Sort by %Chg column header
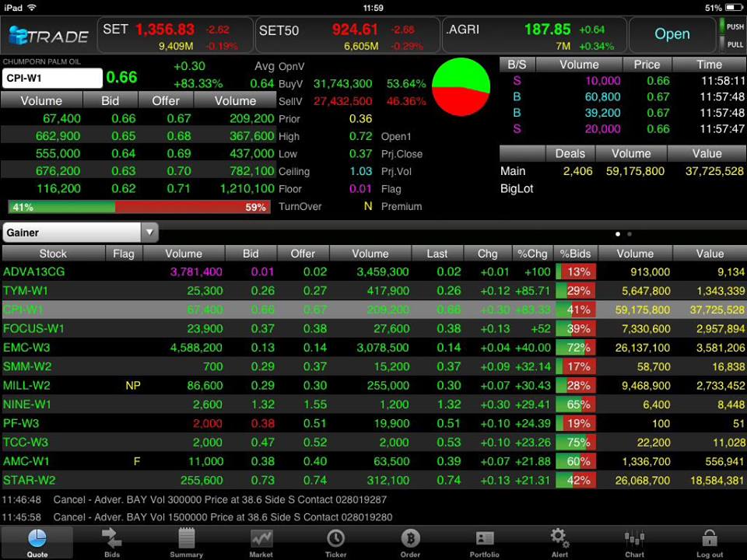This screenshot has height=560, width=747. coord(532,254)
